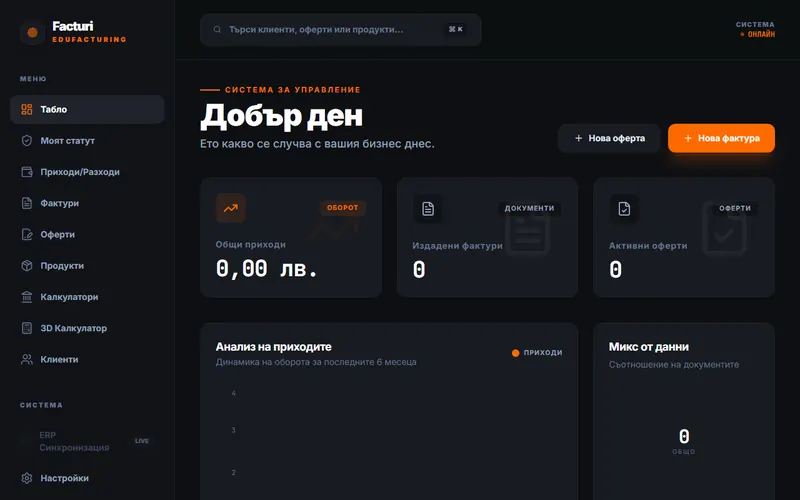The height and width of the screenshot is (500, 800).
Task: Open the Фактури menu item
Action: [87, 203]
